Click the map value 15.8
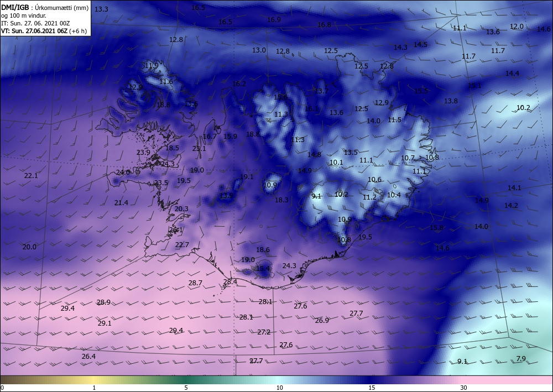This screenshot has height=392, width=553. 436,228
